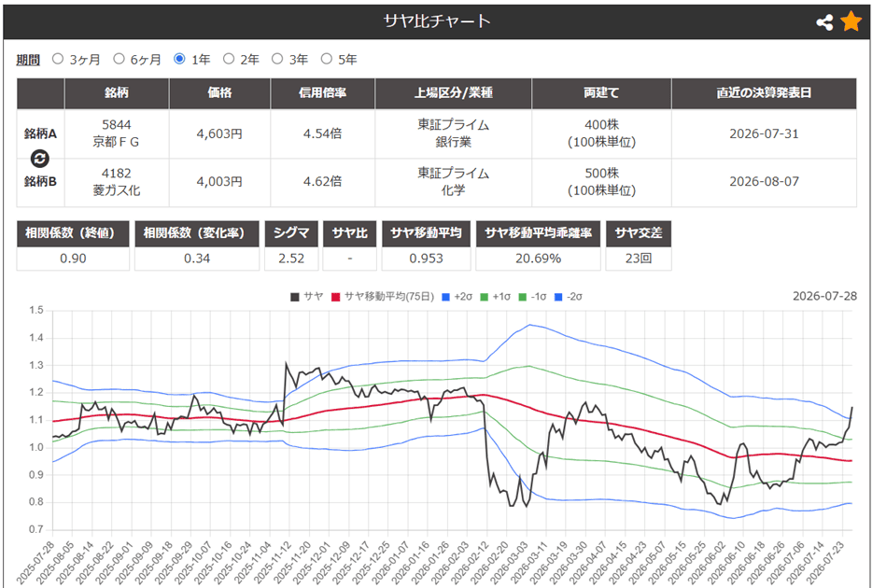Toggle the green +1σ legend entry
872x588 pixels.
[495, 297]
